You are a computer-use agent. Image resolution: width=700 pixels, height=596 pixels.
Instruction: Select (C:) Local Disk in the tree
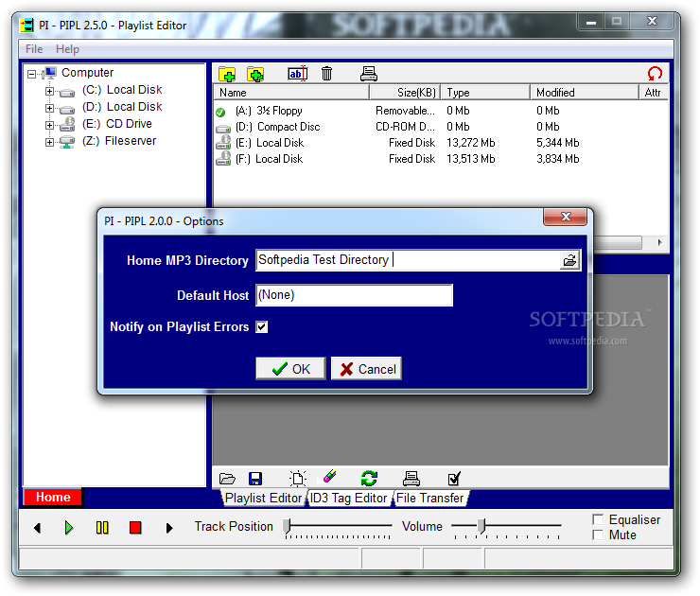coord(122,90)
